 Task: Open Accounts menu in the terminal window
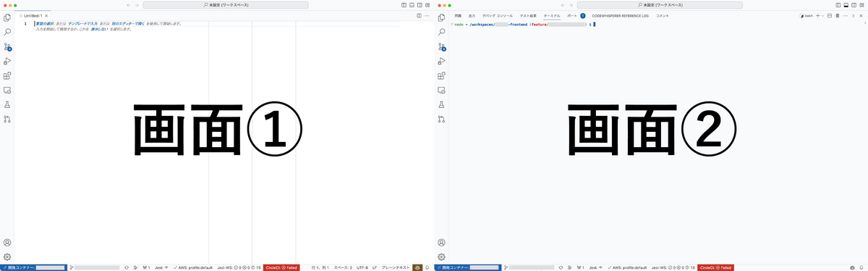click(441, 243)
